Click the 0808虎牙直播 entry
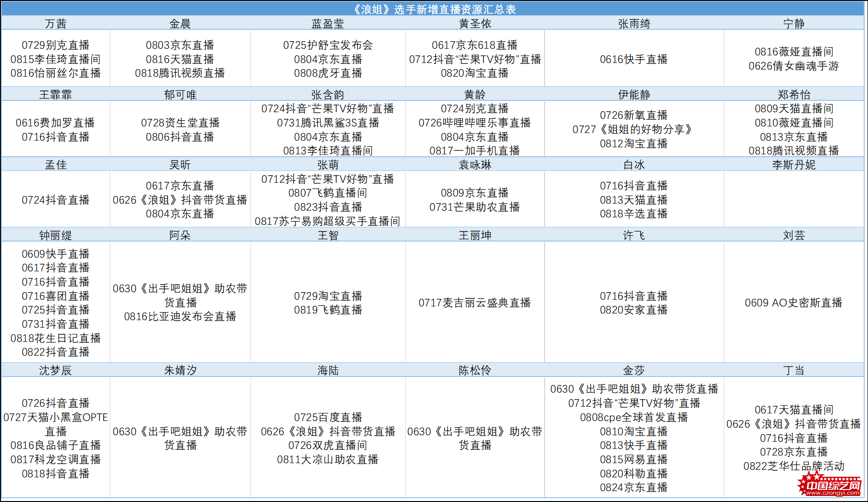This screenshot has height=502, width=868. pyautogui.click(x=328, y=73)
